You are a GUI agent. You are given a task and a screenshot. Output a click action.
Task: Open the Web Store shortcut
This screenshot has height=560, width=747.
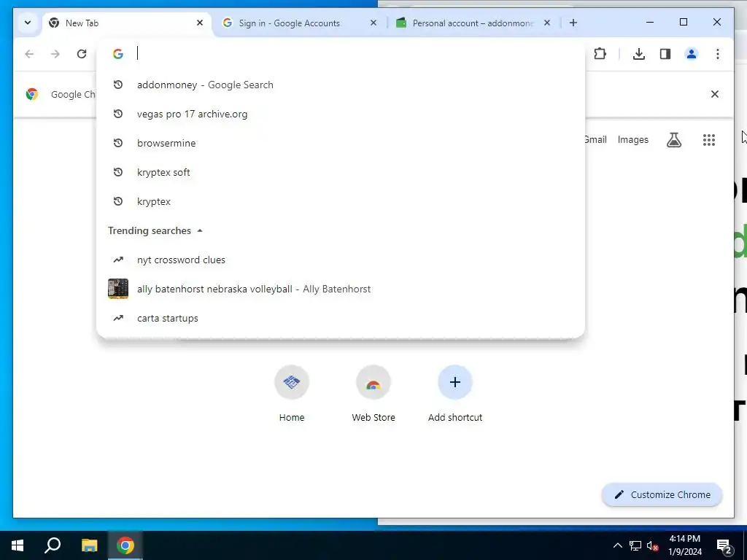pyautogui.click(x=373, y=394)
